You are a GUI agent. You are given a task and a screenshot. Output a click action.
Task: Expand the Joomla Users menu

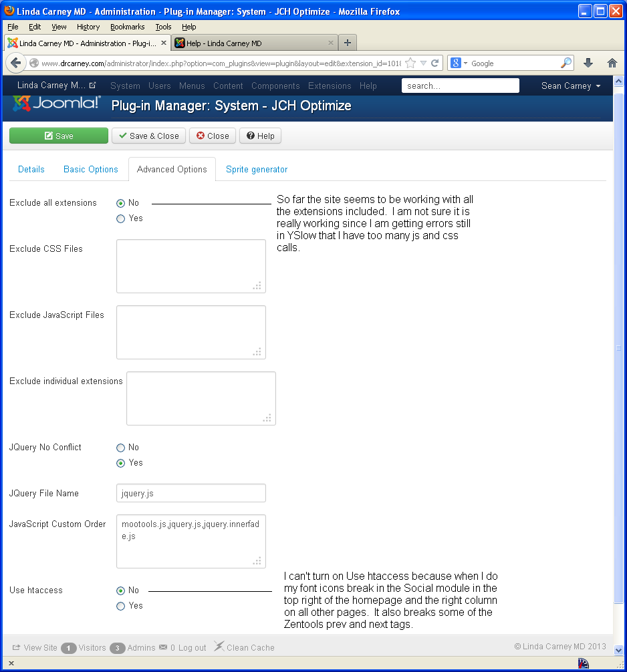[x=160, y=86]
